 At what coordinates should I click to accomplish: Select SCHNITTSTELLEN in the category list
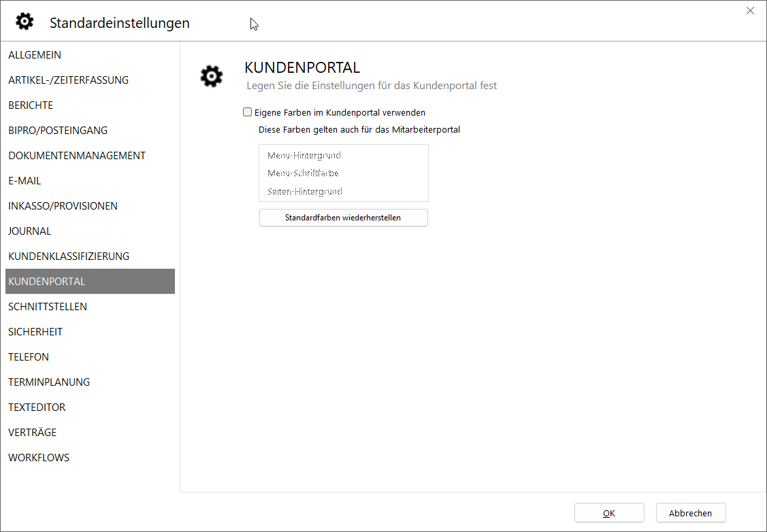(48, 307)
